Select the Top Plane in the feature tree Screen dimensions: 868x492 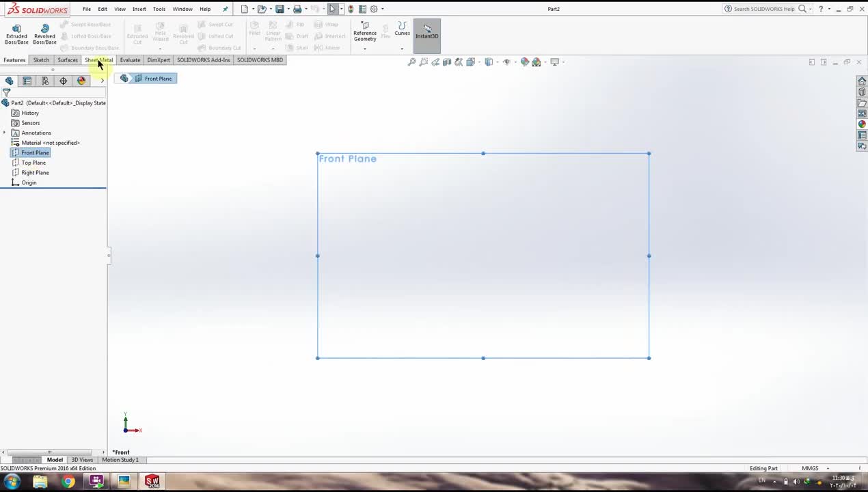[x=33, y=163]
